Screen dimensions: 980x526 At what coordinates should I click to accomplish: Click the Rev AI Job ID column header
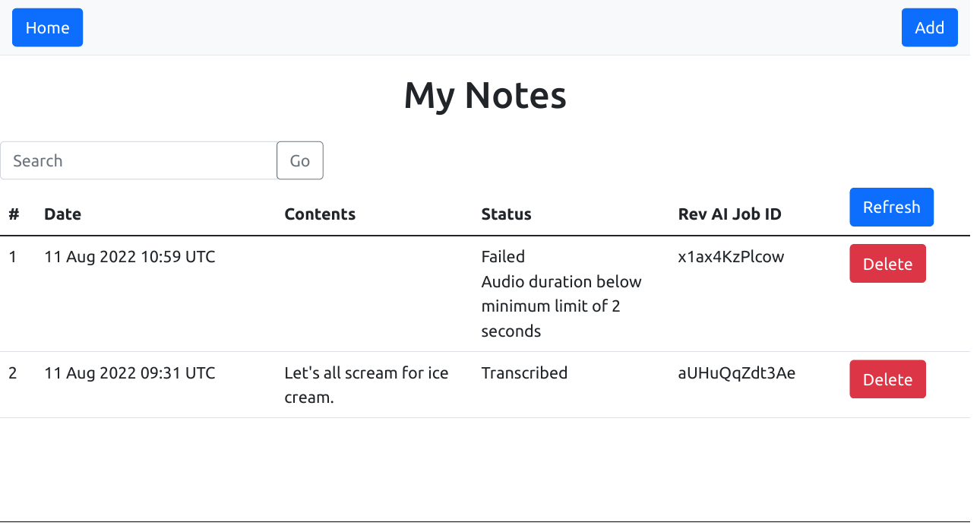729,214
